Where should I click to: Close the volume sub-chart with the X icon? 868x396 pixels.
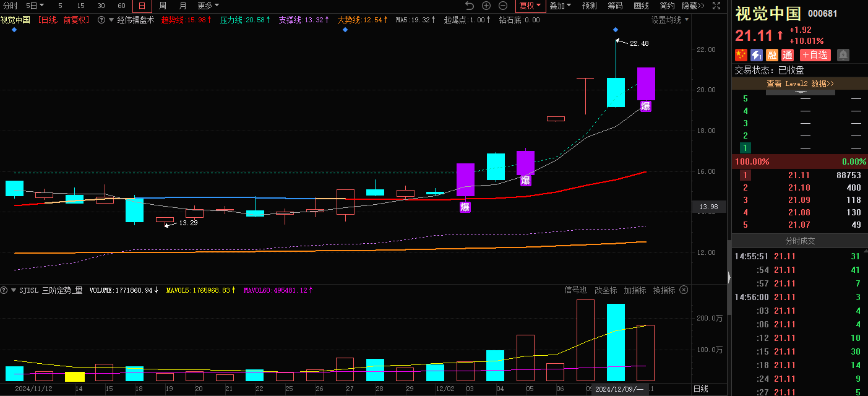coord(684,290)
